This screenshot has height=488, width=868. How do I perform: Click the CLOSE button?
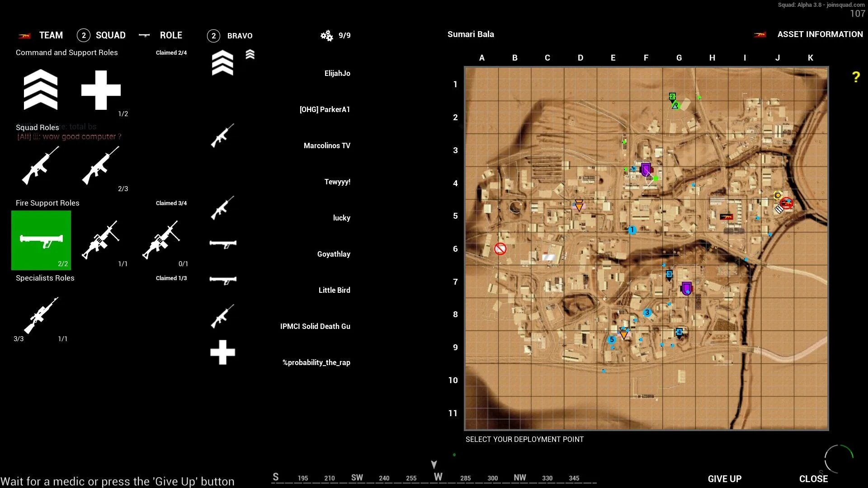[x=813, y=479]
